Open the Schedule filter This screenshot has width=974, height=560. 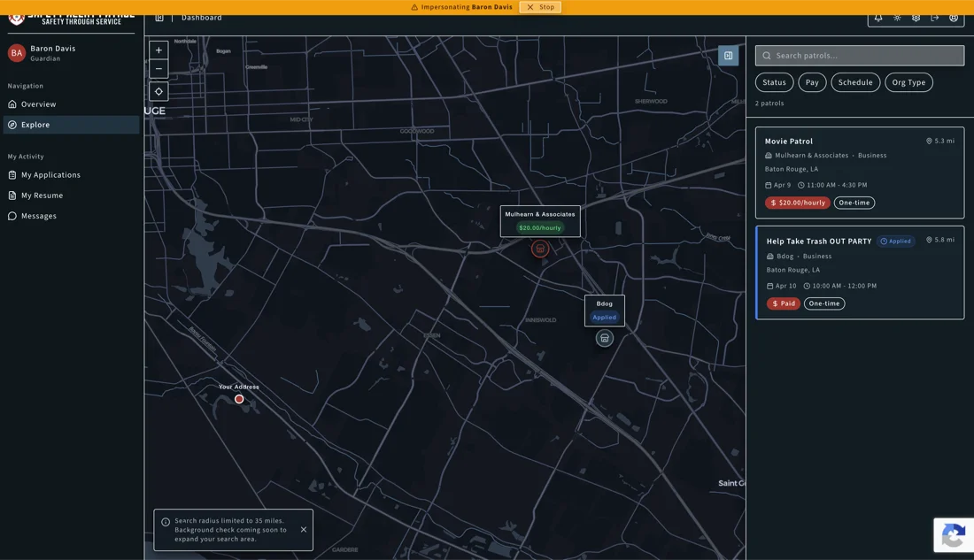pyautogui.click(x=855, y=82)
